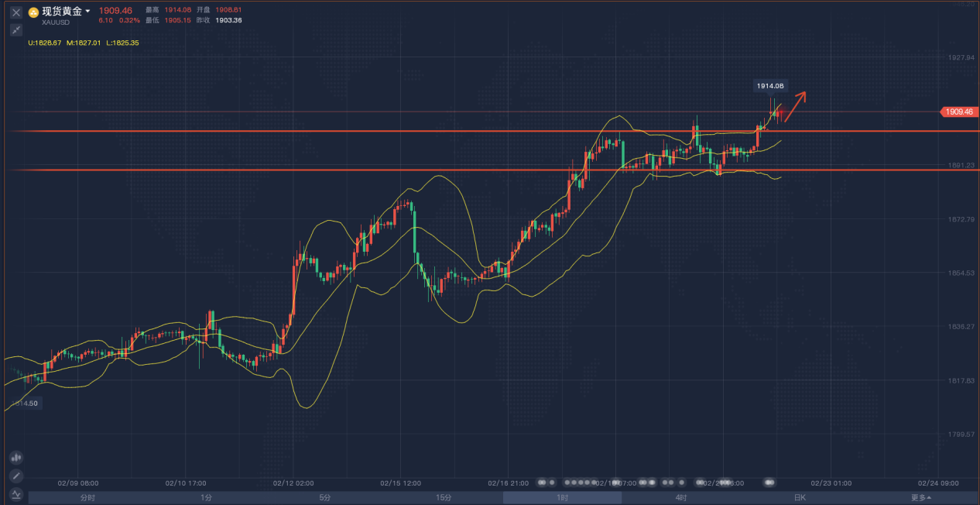This screenshot has width=980, height=505.
Task: Click the 1927.84 price axis label
Action: click(960, 57)
